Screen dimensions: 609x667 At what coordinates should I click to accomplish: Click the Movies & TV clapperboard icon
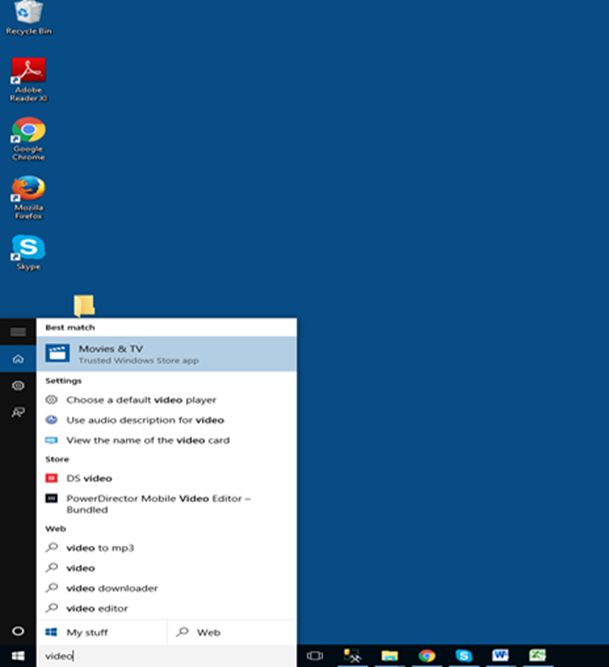click(57, 353)
